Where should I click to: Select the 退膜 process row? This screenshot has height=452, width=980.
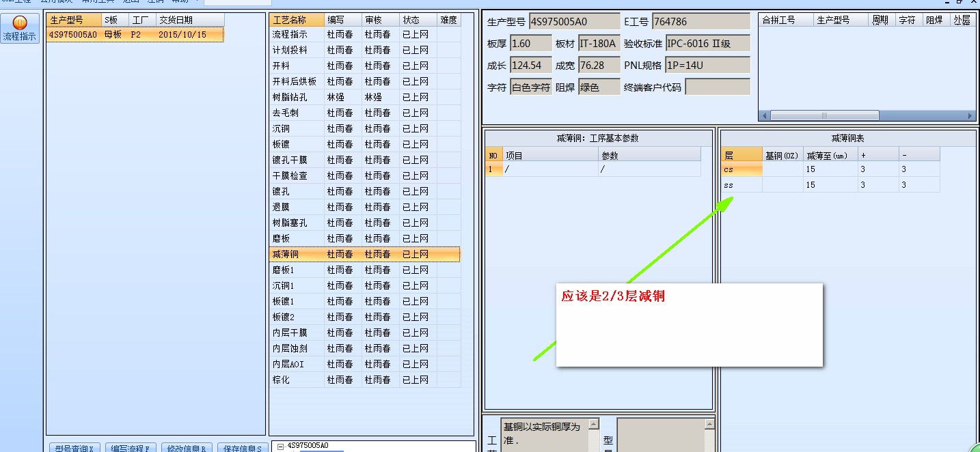click(365, 207)
